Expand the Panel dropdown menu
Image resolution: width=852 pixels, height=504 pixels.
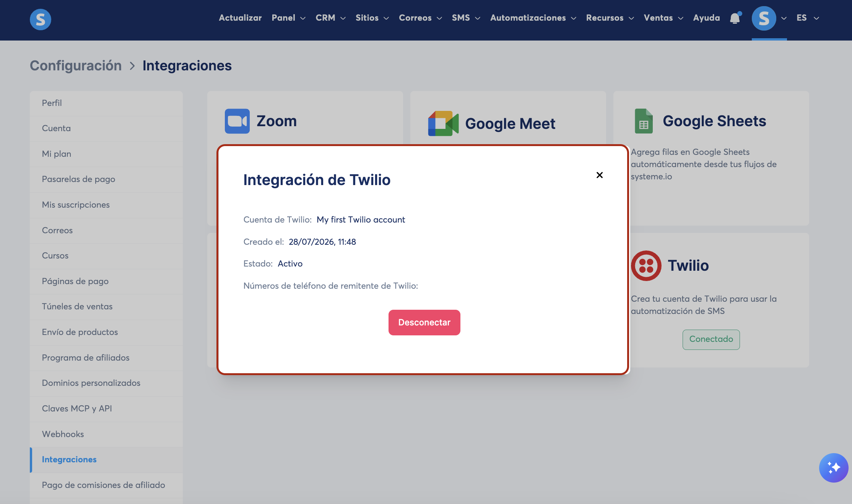click(x=289, y=18)
